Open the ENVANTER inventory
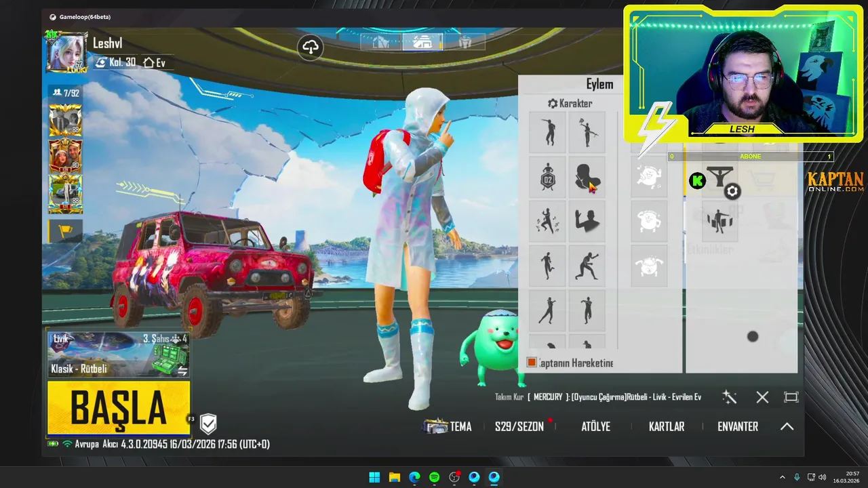This screenshot has width=868, height=488. pos(738,426)
